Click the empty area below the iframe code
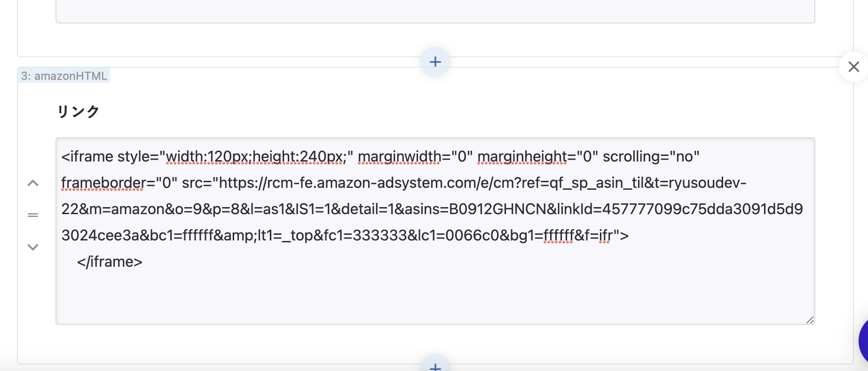Image resolution: width=868 pixels, height=371 pixels. [435, 296]
